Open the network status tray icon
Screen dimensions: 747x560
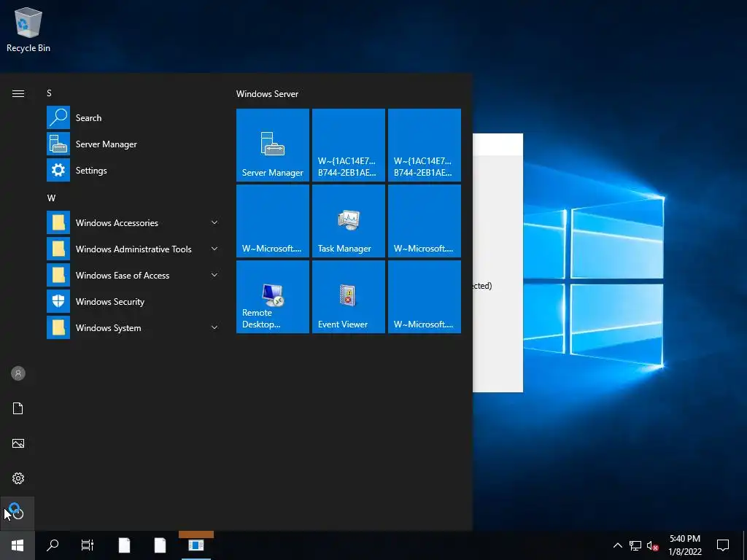(635, 545)
